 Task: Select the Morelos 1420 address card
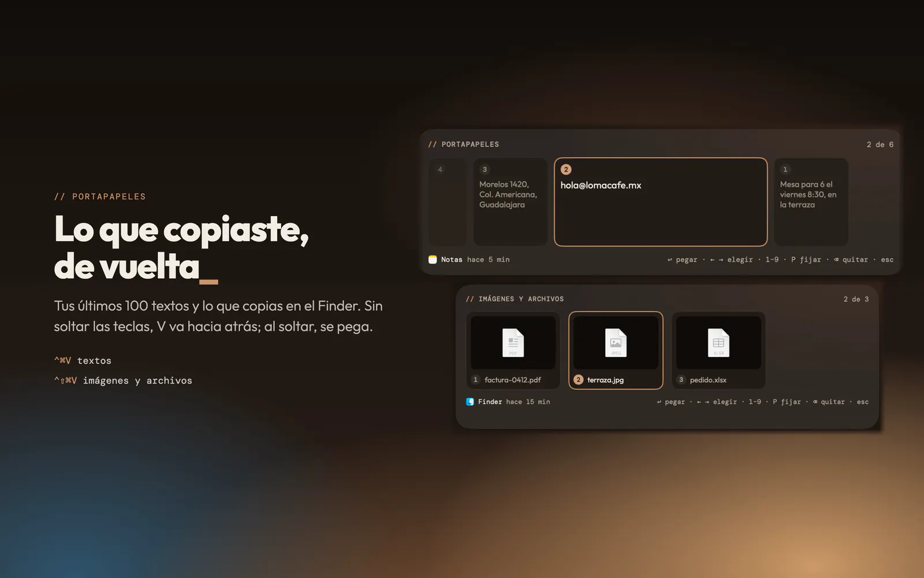coord(511,202)
